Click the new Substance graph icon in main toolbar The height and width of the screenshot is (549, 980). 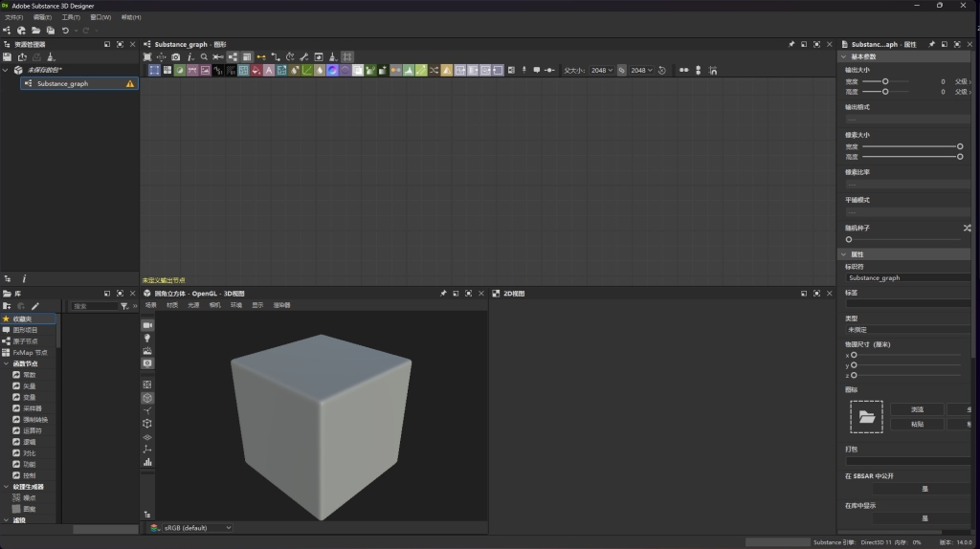(7, 30)
